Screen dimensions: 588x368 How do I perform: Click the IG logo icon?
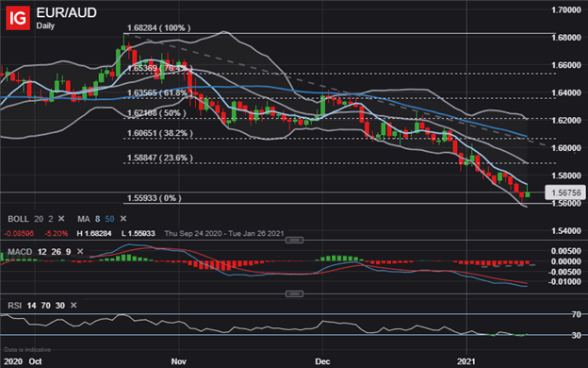18,18
